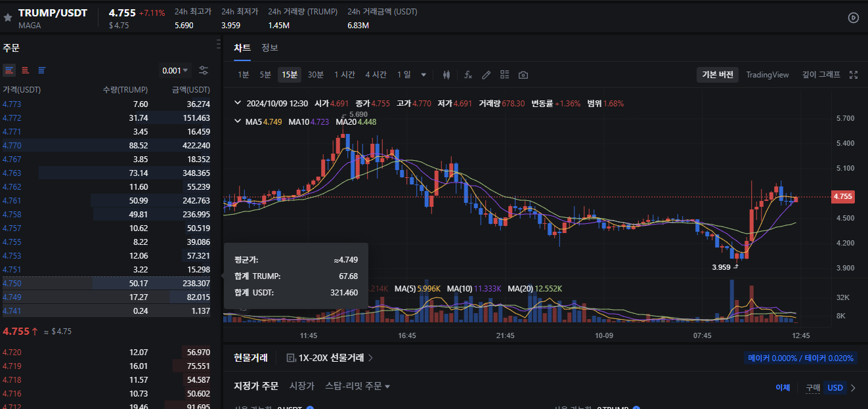Switch to 깊이 그래프 depth chart

(821, 75)
